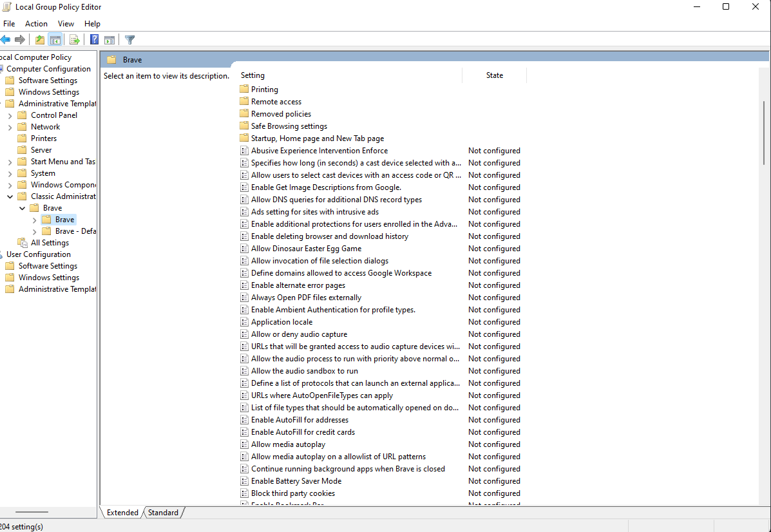The height and width of the screenshot is (532, 771).
Task: Select Computer Configuration in the tree
Action: click(49, 69)
